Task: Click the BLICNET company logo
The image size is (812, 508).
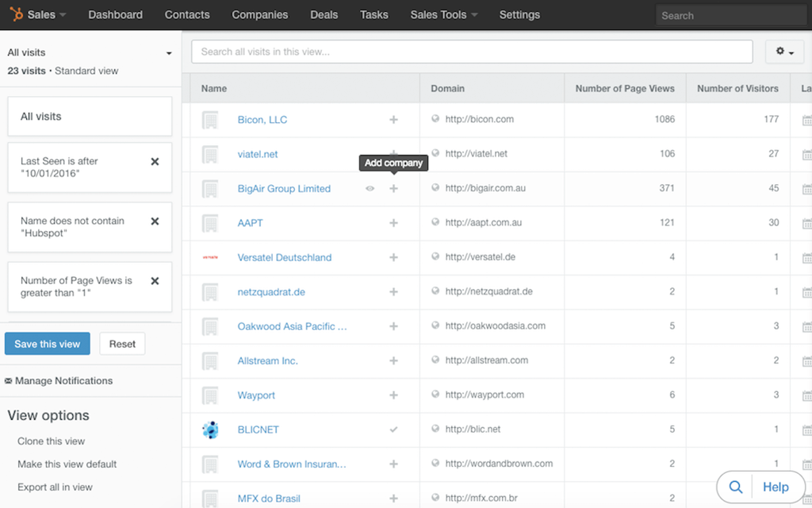Action: pos(210,429)
